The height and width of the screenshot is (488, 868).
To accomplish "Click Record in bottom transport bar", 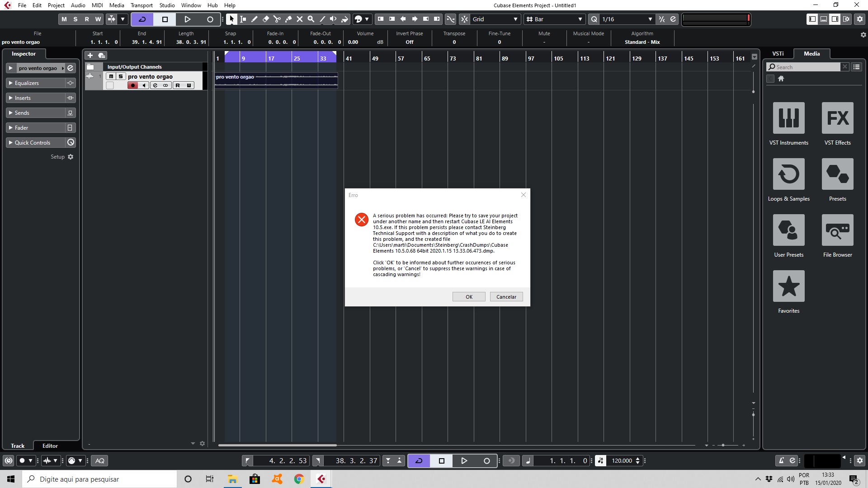I will coord(486,460).
